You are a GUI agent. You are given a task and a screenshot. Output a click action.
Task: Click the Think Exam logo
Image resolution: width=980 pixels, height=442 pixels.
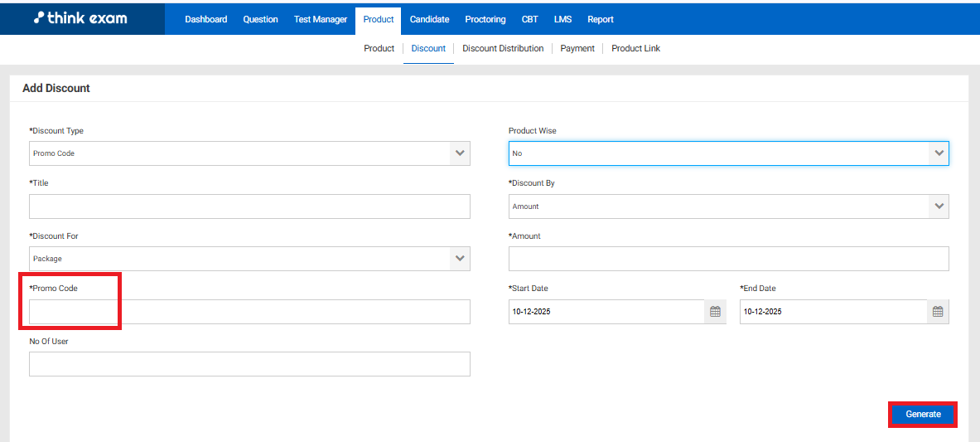coord(81,17)
